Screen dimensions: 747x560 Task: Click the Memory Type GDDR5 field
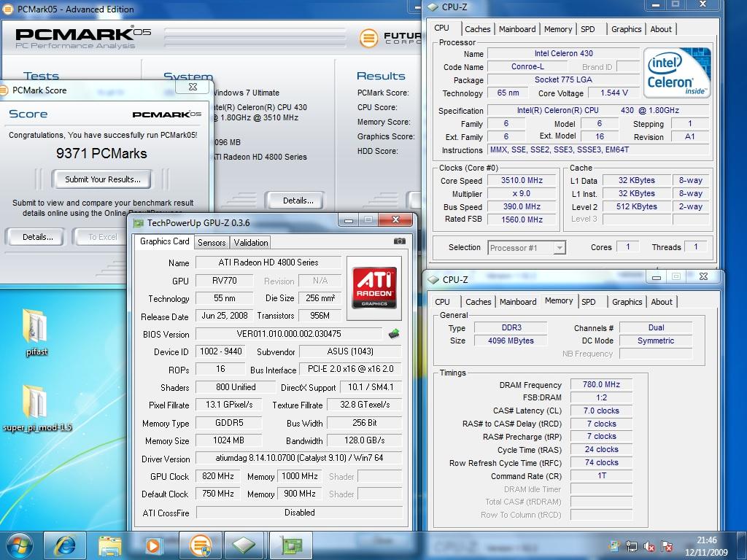(228, 423)
